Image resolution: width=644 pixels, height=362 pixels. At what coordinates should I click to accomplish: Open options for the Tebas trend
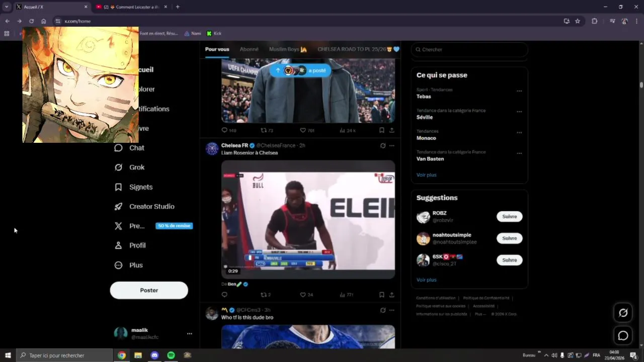[519, 91]
